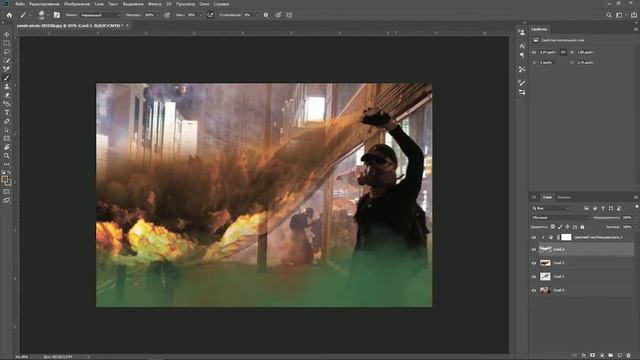
Task: Hide the checkerboard-thumbnail layer
Action: (x=533, y=277)
